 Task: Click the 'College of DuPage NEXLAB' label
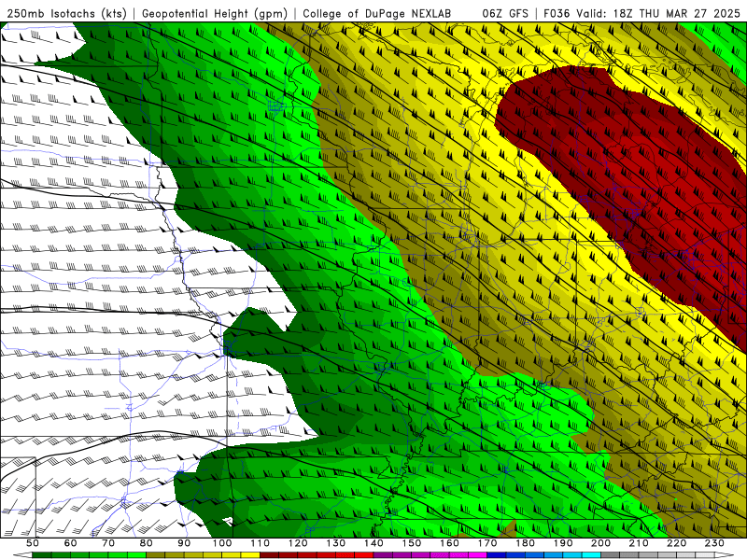(x=376, y=13)
